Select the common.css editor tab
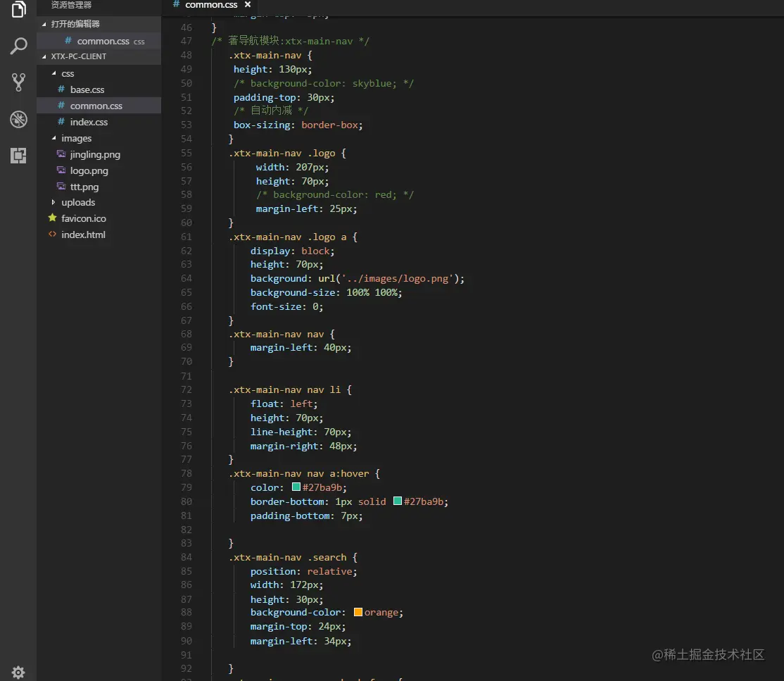This screenshot has width=784, height=681. tap(212, 5)
